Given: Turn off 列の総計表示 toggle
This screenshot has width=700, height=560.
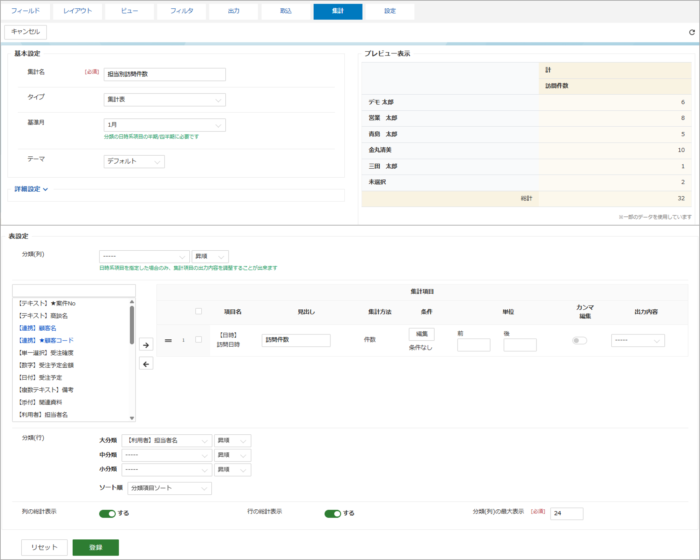Looking at the screenshot, I should click(107, 514).
